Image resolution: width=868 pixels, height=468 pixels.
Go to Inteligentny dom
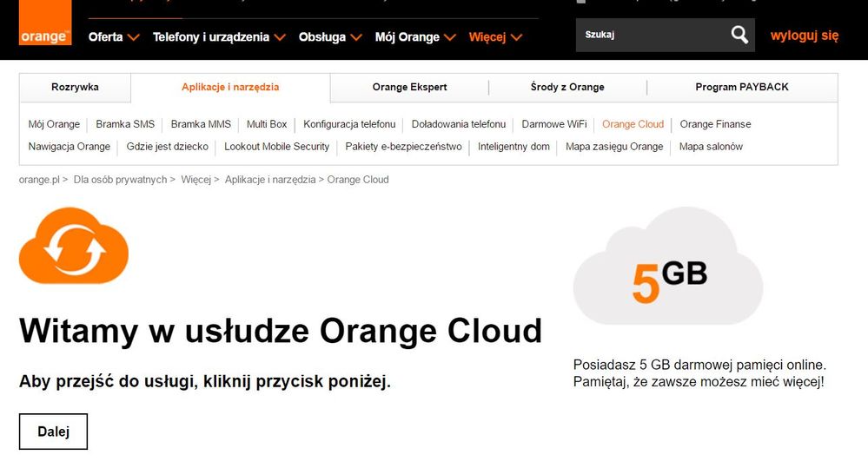coord(514,147)
